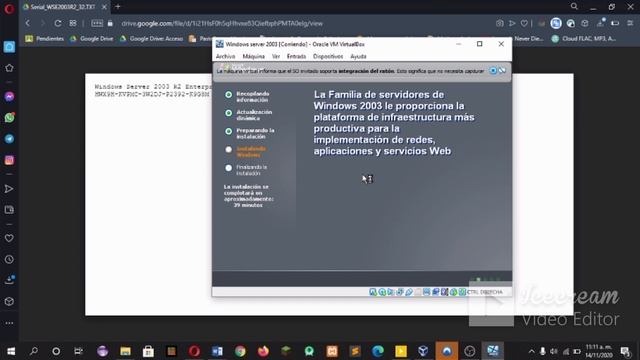The height and width of the screenshot is (360, 640).
Task: Open the extensions cube in Opera sidebar
Action: click(x=9, y=302)
